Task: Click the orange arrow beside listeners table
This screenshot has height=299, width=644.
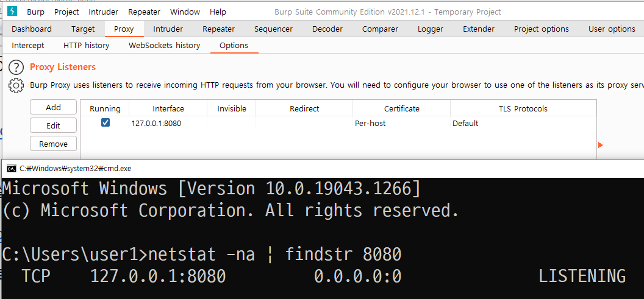Action: click(601, 145)
